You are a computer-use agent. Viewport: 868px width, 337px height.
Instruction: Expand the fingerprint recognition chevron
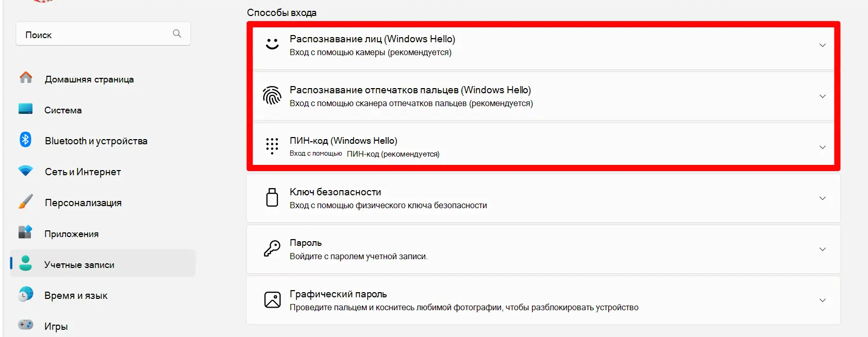coord(822,96)
